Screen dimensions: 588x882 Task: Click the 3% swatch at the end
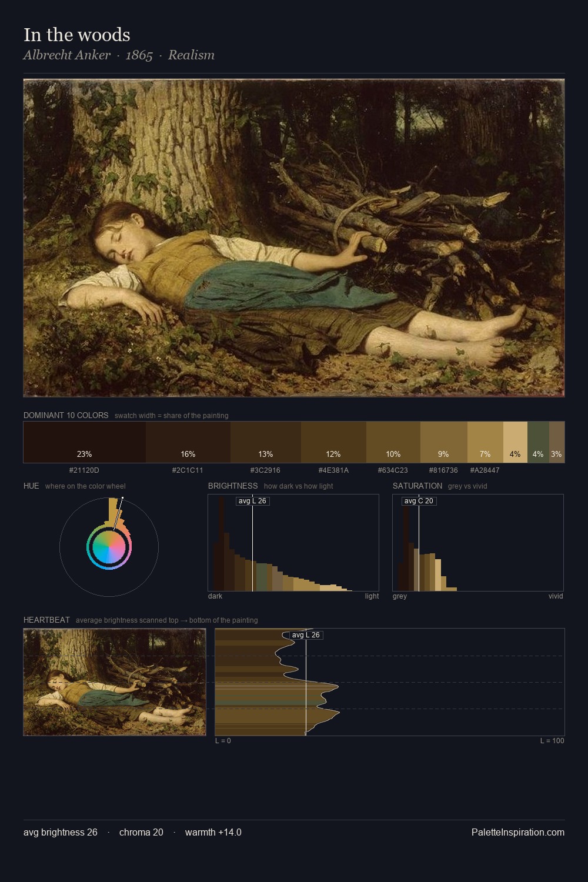point(557,442)
